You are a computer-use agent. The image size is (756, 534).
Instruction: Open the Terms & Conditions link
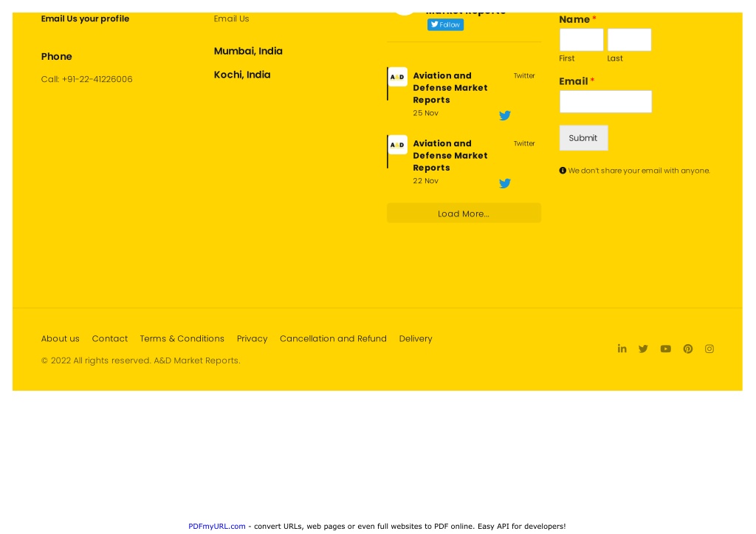click(x=182, y=338)
